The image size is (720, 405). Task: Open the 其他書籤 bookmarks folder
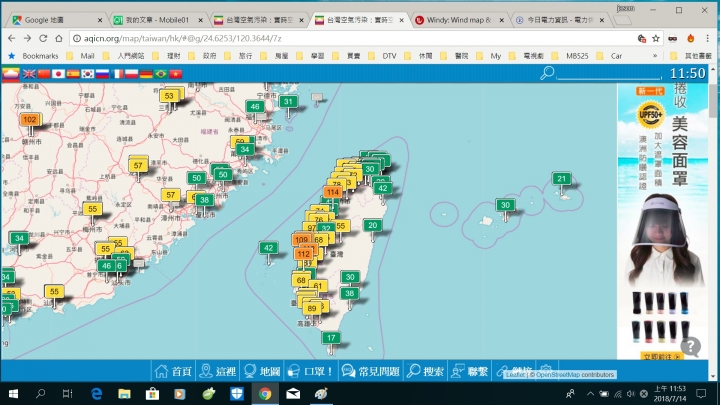click(x=691, y=56)
